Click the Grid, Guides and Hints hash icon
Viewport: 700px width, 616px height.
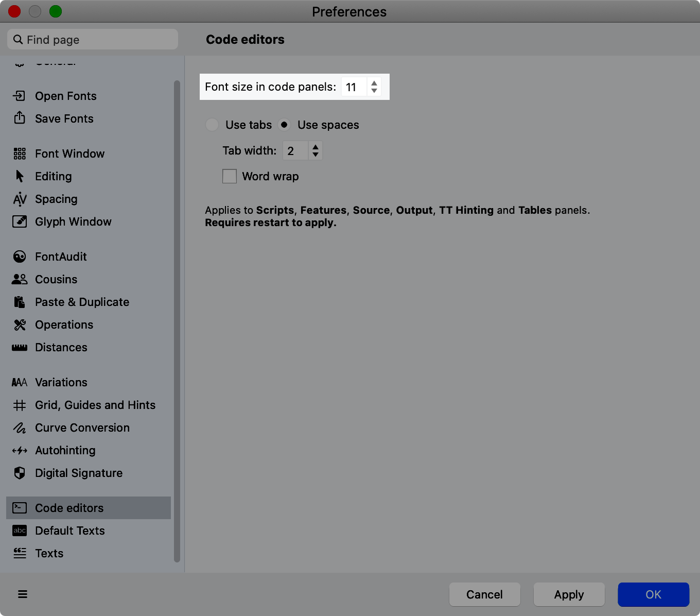pos(20,405)
